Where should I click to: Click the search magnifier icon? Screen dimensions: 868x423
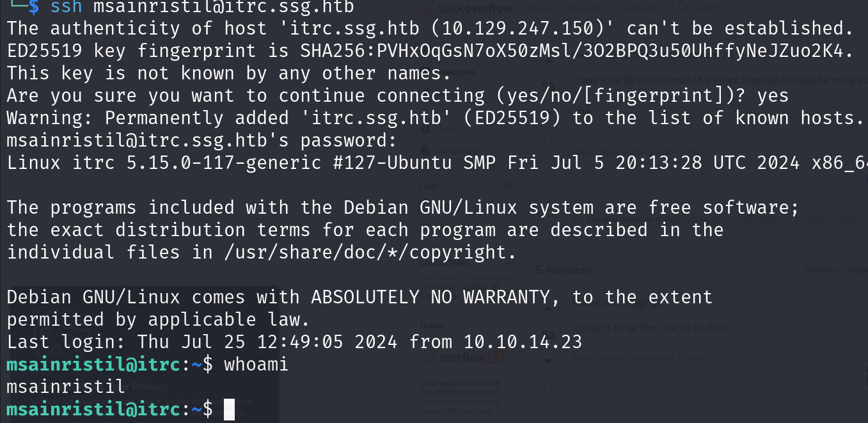683,8
